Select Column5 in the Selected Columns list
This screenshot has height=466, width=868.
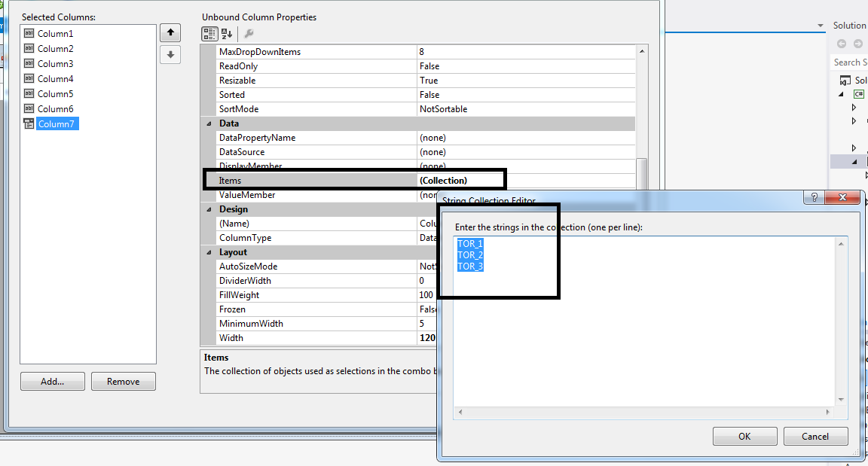coord(55,94)
